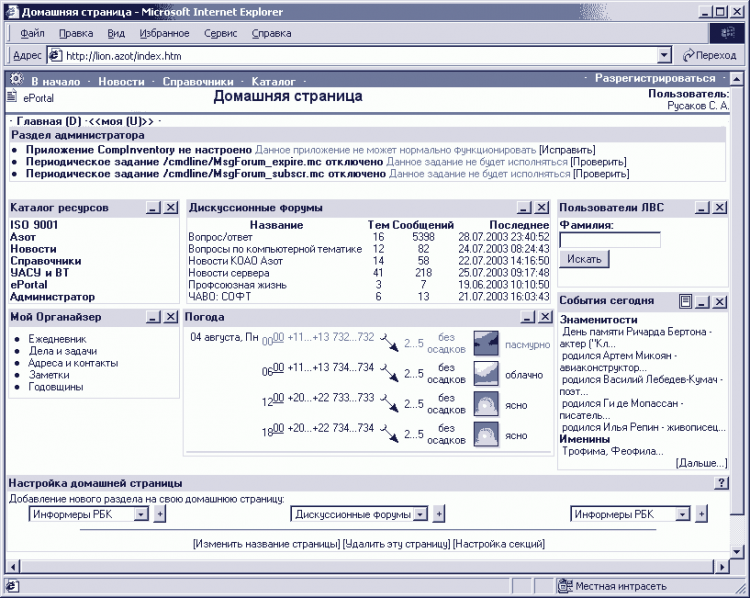The image size is (750, 598).
Task: Expand left Информеры РБК combo box
Action: pyautogui.click(x=141, y=514)
